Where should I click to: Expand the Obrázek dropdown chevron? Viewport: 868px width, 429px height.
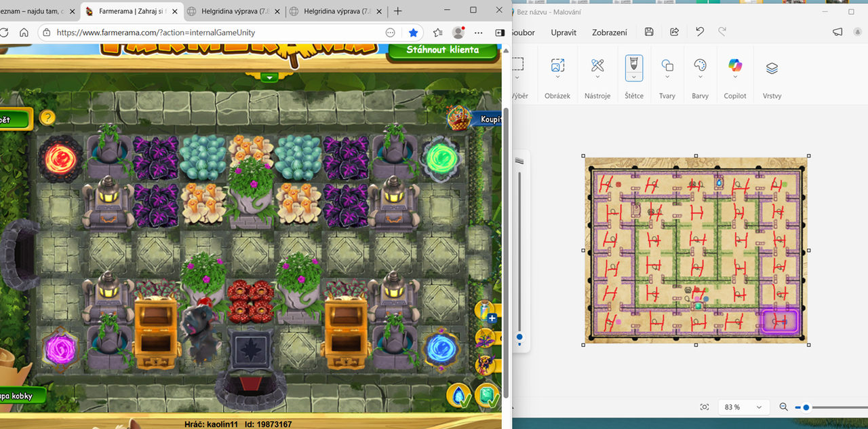pyautogui.click(x=557, y=78)
